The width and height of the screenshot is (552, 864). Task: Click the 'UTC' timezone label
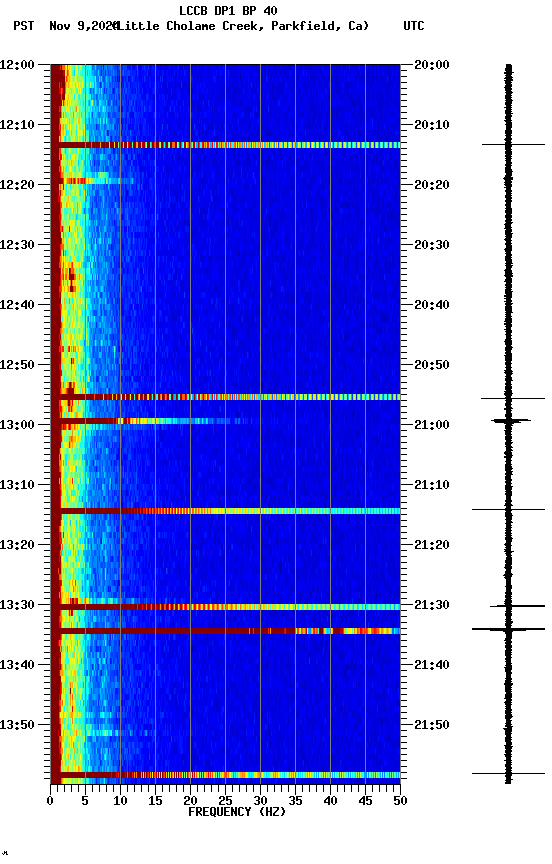[414, 26]
